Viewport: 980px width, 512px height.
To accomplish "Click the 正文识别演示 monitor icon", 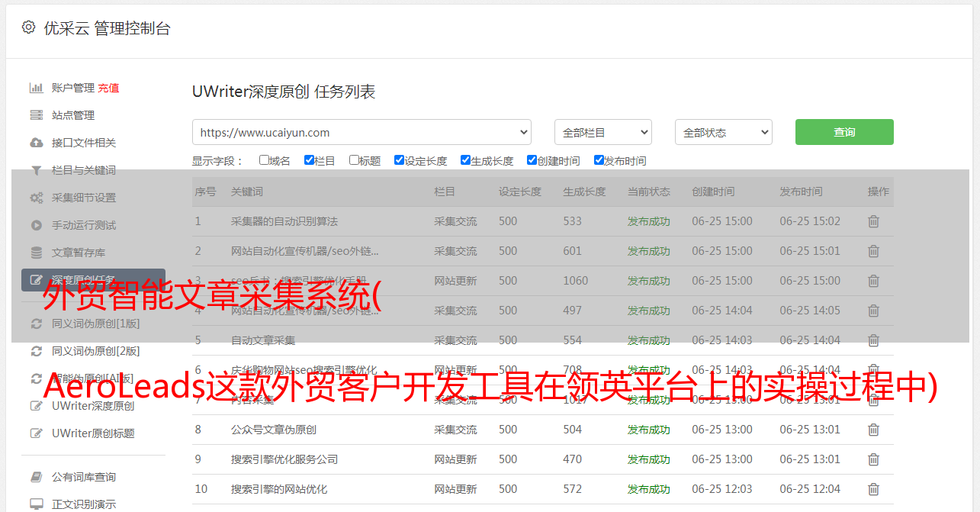I will [36, 504].
